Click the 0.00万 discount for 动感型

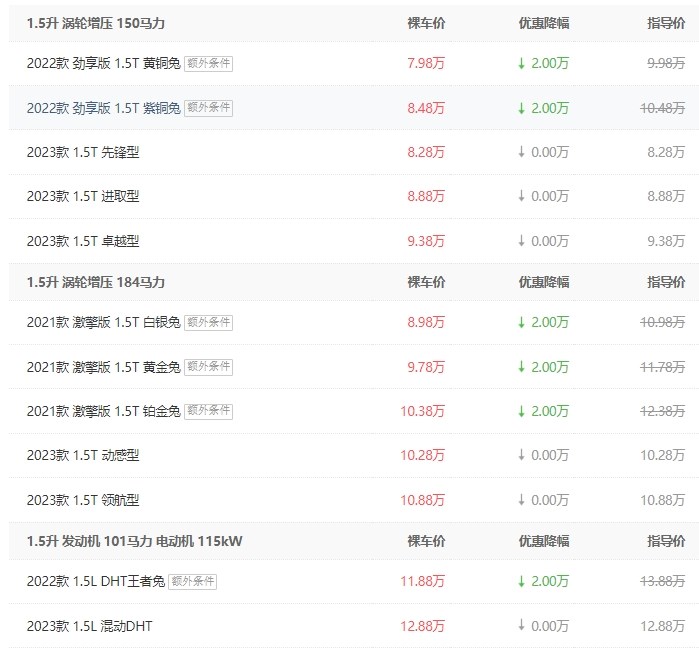[543, 455]
